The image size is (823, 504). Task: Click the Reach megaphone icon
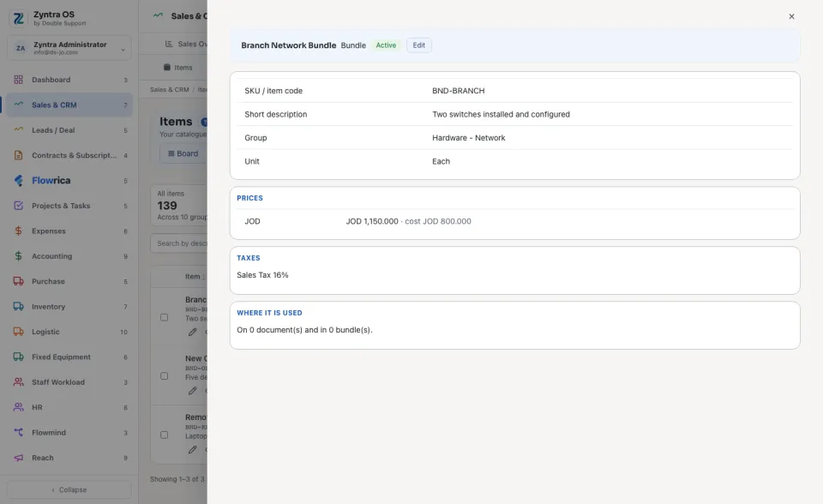click(x=18, y=457)
